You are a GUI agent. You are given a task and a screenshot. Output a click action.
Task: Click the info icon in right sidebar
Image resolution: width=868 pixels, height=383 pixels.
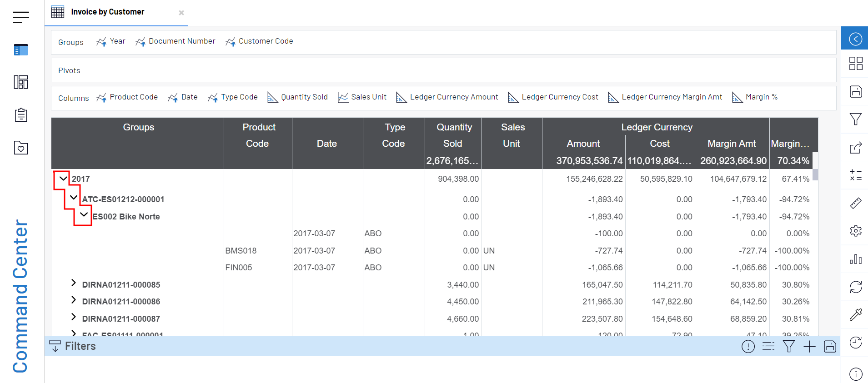[x=855, y=374]
